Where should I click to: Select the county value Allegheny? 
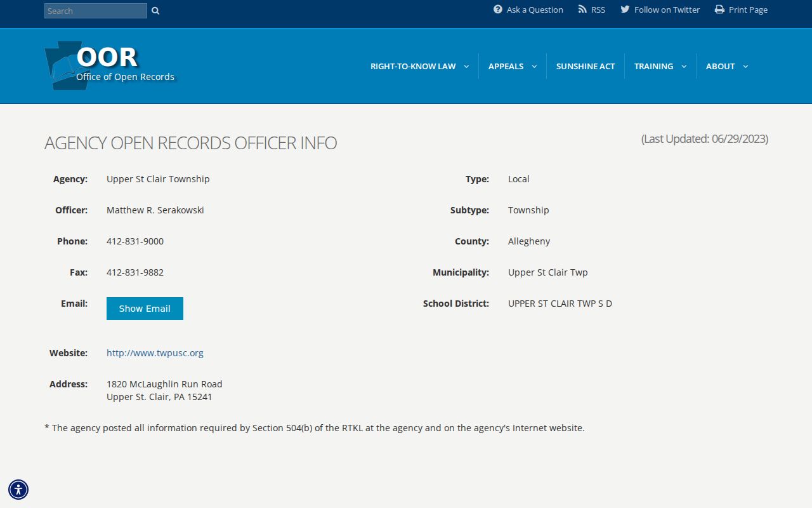coord(529,241)
